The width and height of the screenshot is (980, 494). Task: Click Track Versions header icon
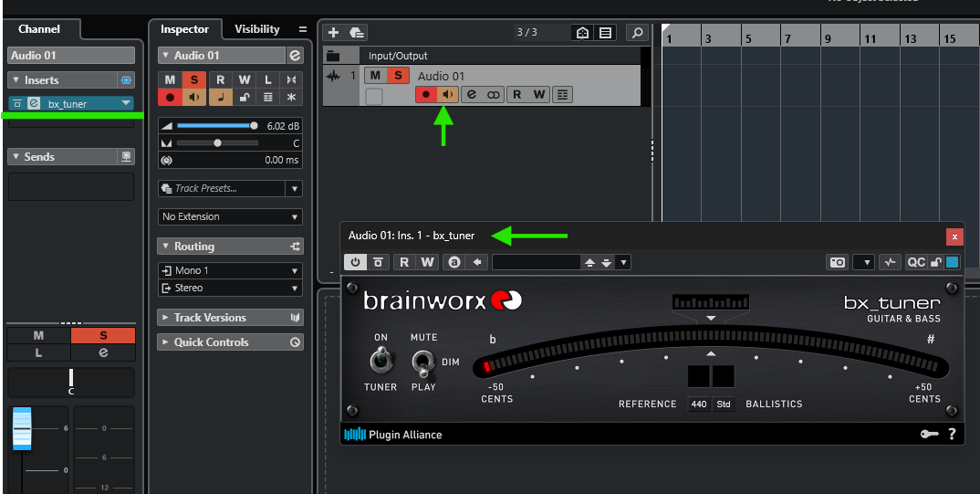pos(295,318)
